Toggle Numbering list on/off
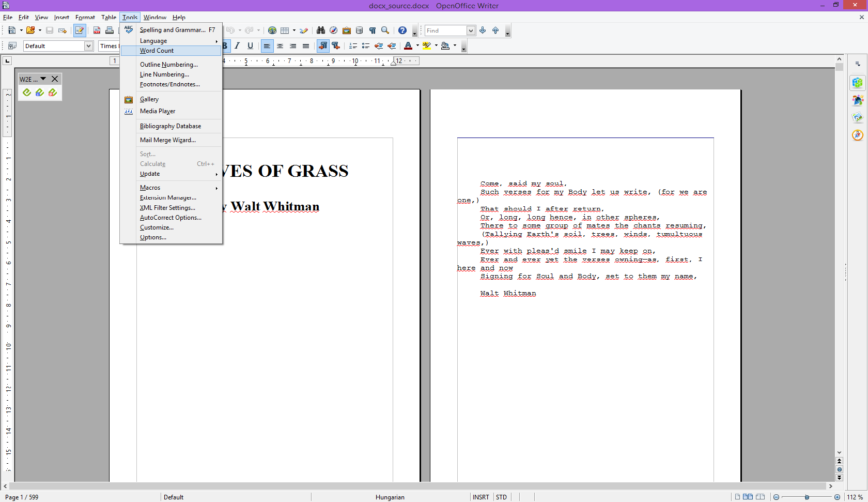Viewport: 868px width, 502px height. (x=353, y=46)
